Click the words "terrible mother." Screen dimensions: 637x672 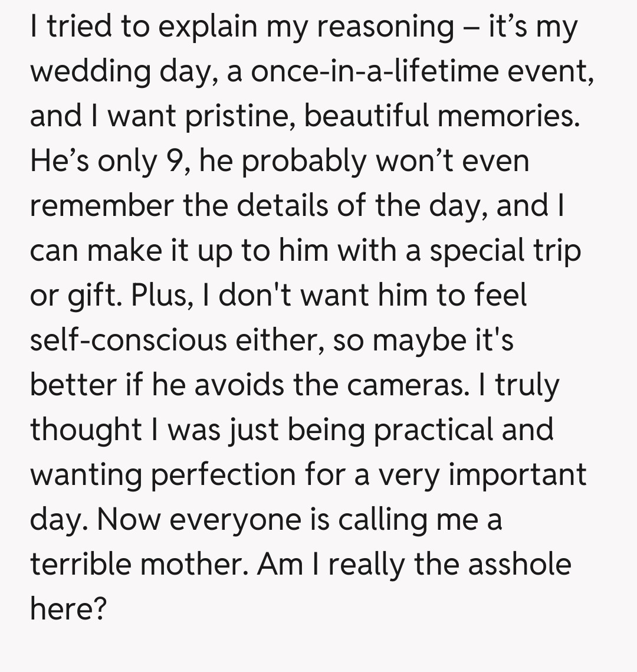pyautogui.click(x=140, y=564)
